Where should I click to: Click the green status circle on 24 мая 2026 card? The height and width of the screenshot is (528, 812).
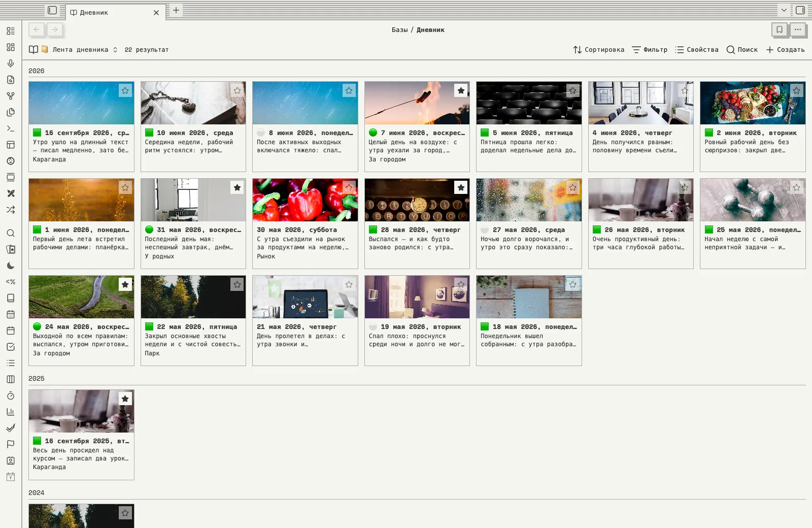(37, 326)
